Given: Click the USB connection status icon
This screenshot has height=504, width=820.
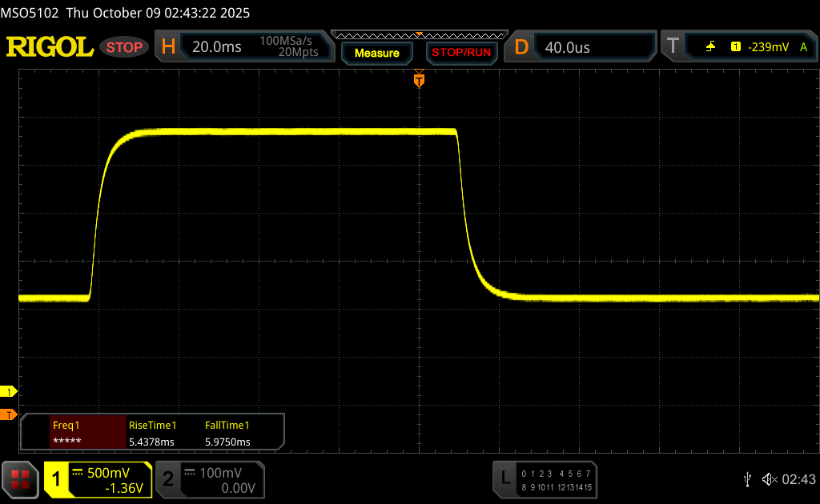Looking at the screenshot, I should tap(747, 478).
